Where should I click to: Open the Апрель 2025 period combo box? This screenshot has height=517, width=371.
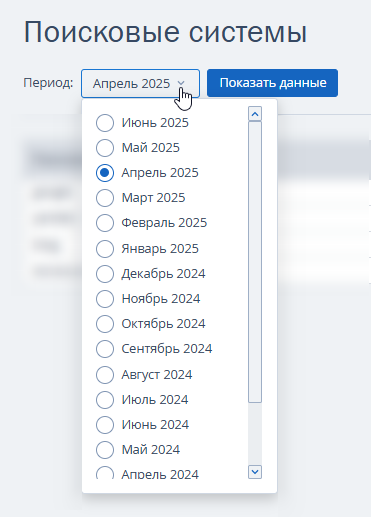140,83
